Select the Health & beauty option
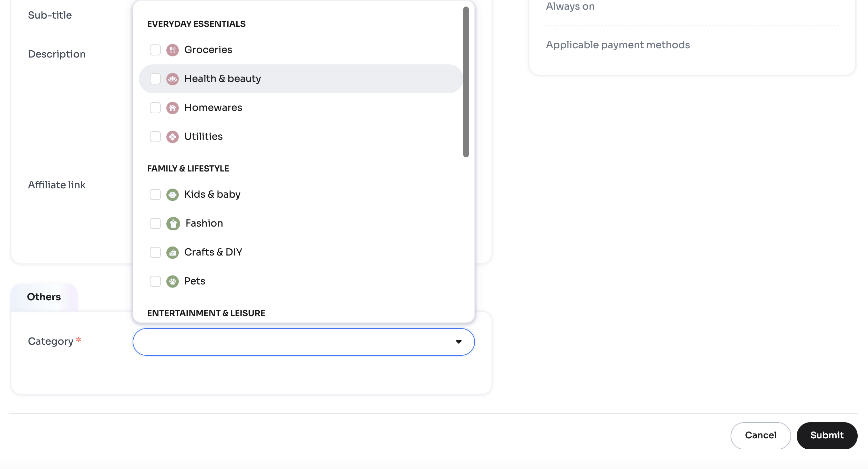The height and width of the screenshot is (469, 868). 223,79
